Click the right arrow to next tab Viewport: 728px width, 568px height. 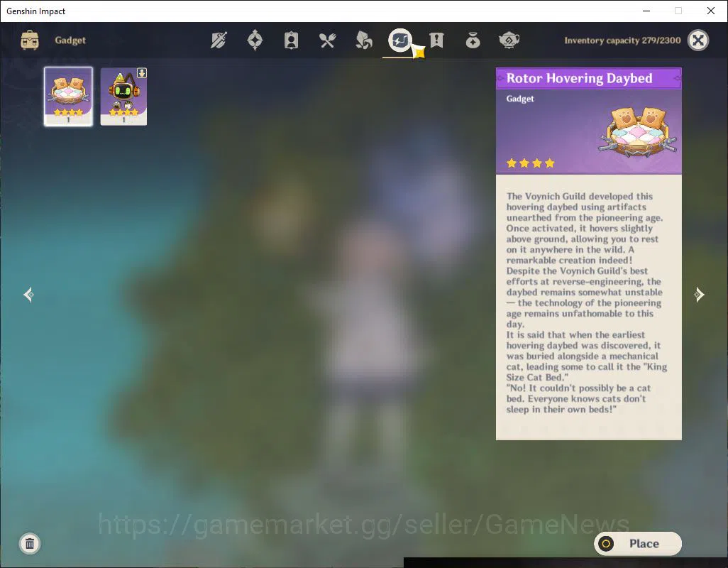click(x=699, y=295)
